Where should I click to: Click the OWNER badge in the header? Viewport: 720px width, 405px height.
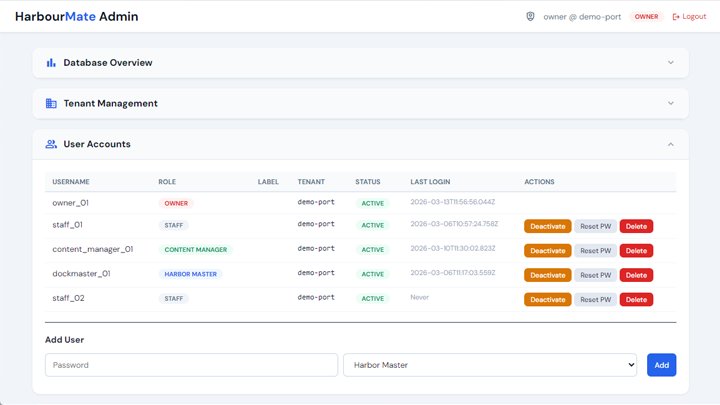647,17
